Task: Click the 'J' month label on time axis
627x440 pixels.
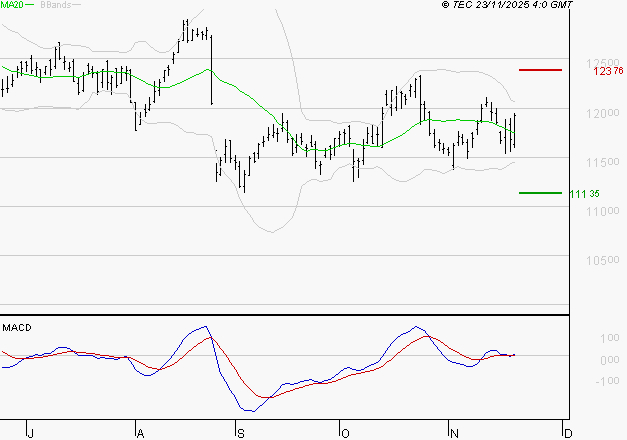Action: [31, 433]
